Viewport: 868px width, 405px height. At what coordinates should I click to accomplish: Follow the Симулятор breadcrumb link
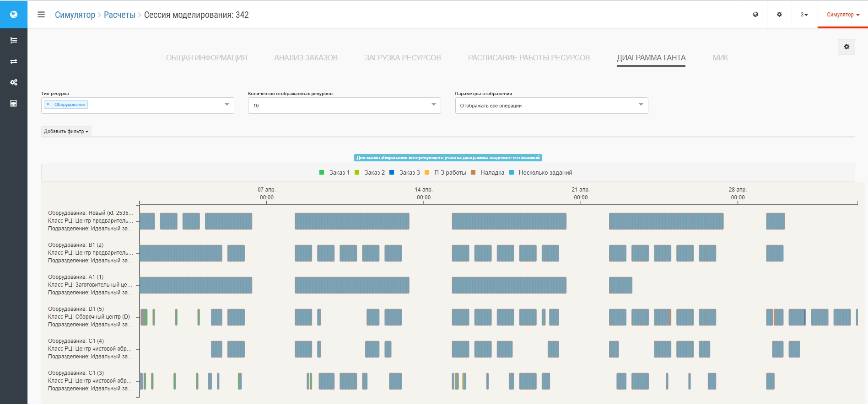(x=75, y=15)
